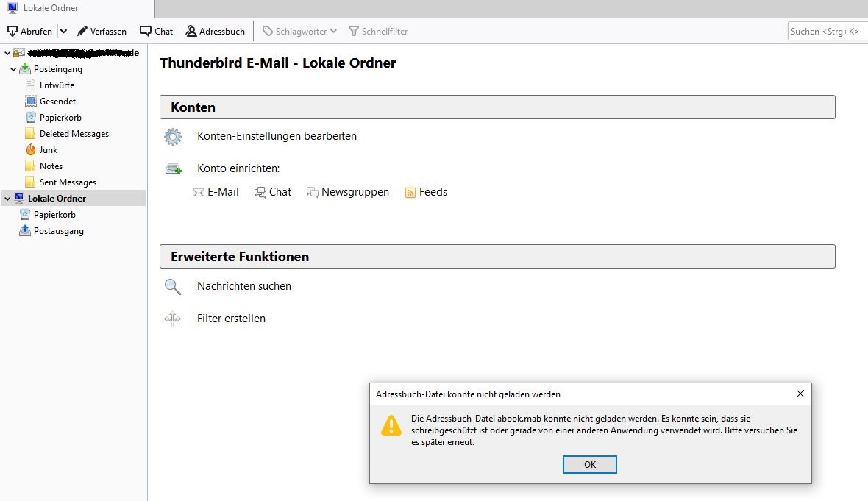Viewport: 868px width, 501px height.
Task: Click the Filter erstellen arrows icon
Action: tap(173, 319)
